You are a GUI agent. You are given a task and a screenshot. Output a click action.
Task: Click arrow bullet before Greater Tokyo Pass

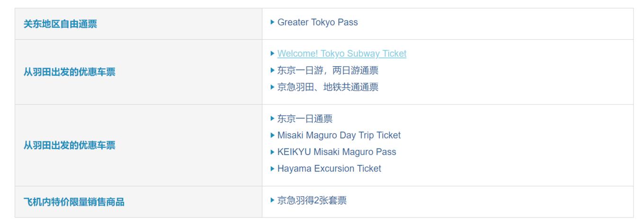[272, 22]
